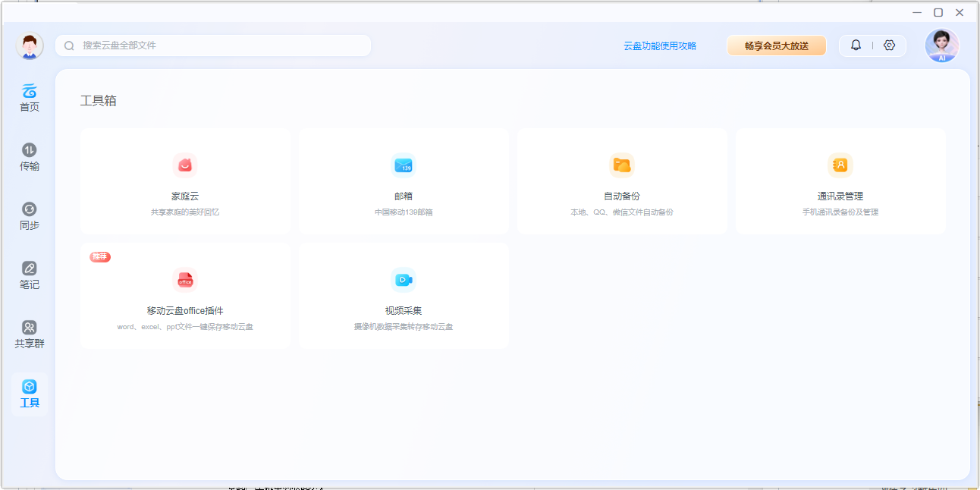Open 家庭云 tool title
Image resolution: width=980 pixels, height=490 pixels.
tap(185, 196)
